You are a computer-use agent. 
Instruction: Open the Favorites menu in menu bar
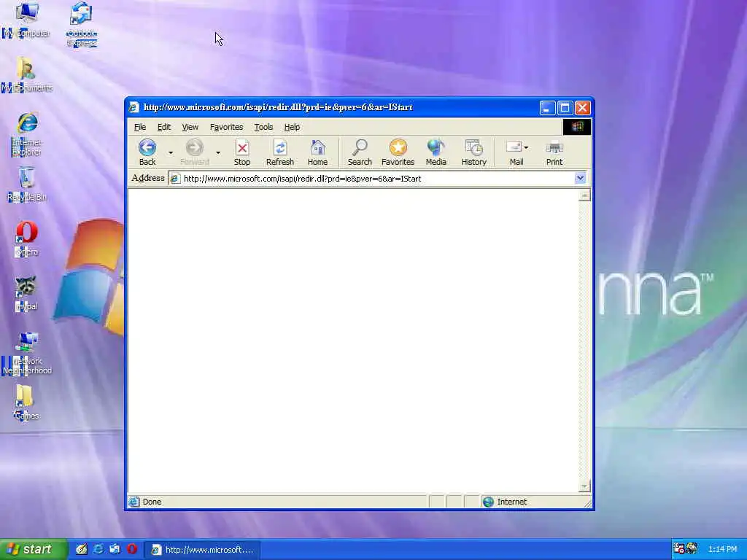point(226,127)
